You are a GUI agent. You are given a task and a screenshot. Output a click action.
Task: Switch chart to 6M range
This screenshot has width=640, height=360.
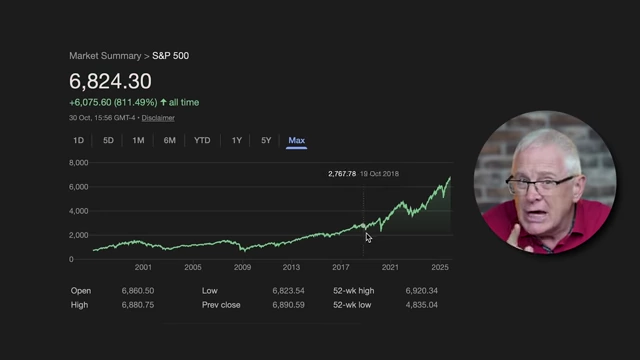tap(169, 140)
